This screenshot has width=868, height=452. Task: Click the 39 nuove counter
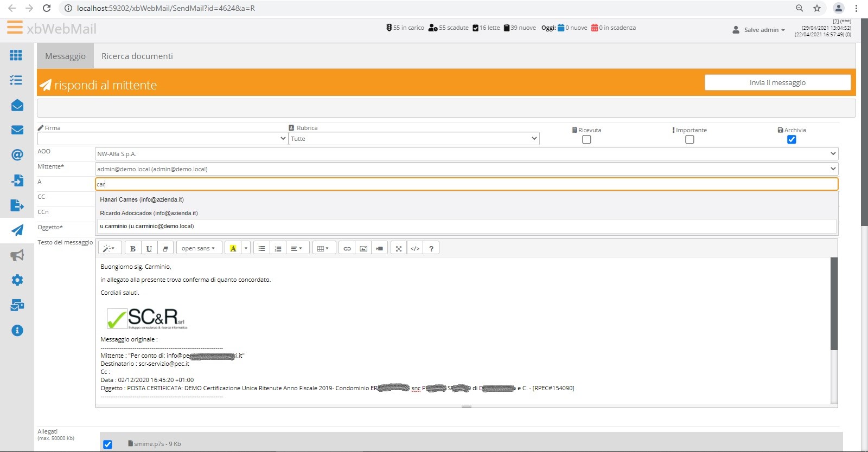pyautogui.click(x=520, y=28)
